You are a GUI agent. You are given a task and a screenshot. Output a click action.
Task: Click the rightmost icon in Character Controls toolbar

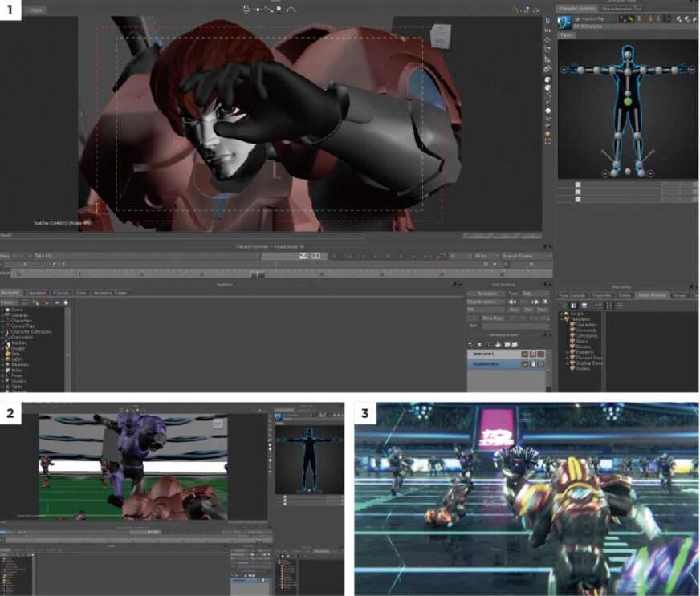pos(694,18)
